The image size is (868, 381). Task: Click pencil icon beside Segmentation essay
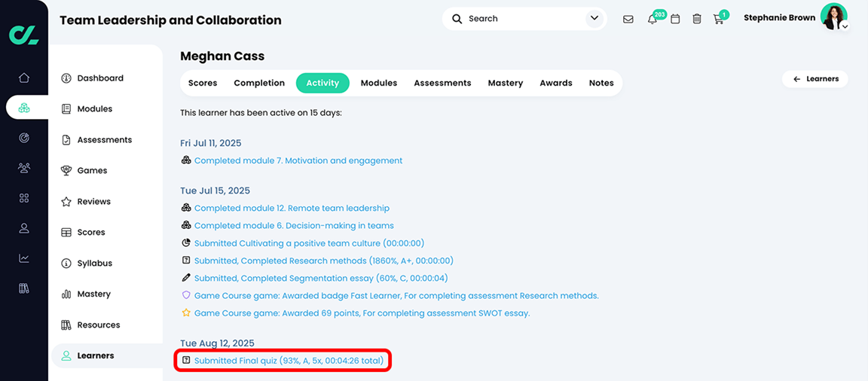[186, 278]
